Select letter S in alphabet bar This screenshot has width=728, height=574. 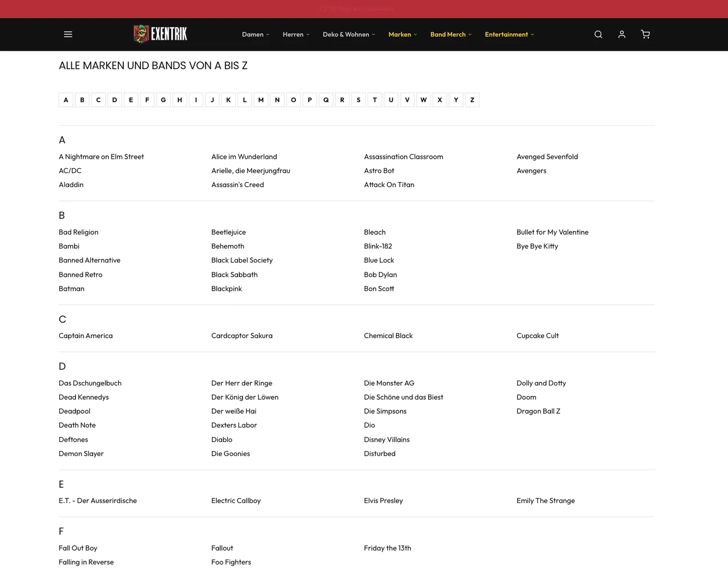[x=359, y=100]
